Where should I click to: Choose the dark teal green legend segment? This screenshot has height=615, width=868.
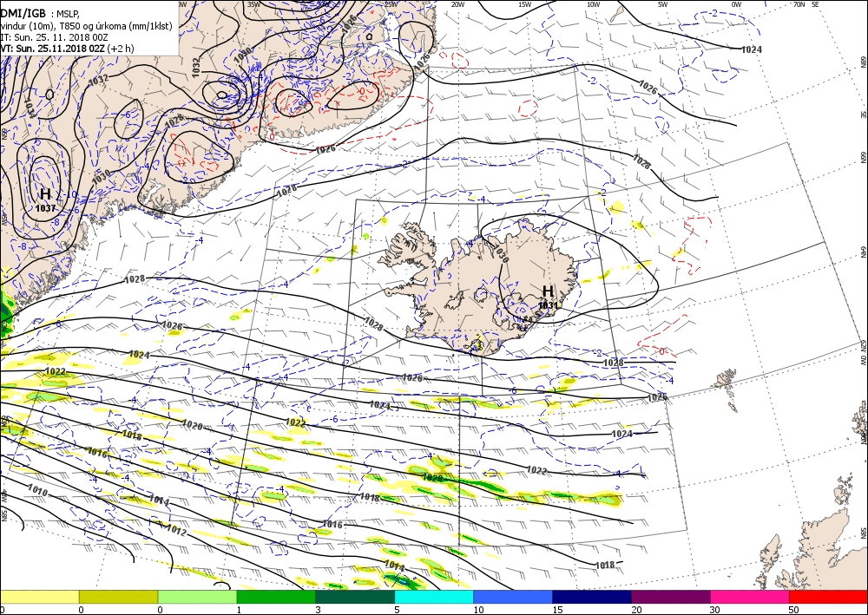tap(355, 597)
